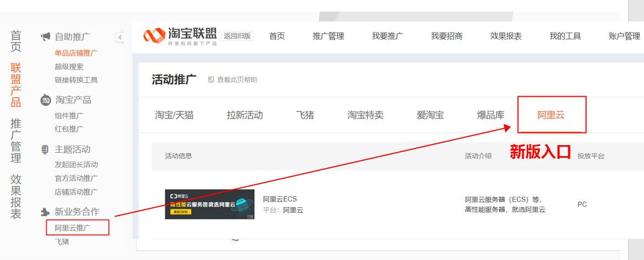Switch to the 阿里云 tab
The width and height of the screenshot is (644, 260).
pos(551,115)
